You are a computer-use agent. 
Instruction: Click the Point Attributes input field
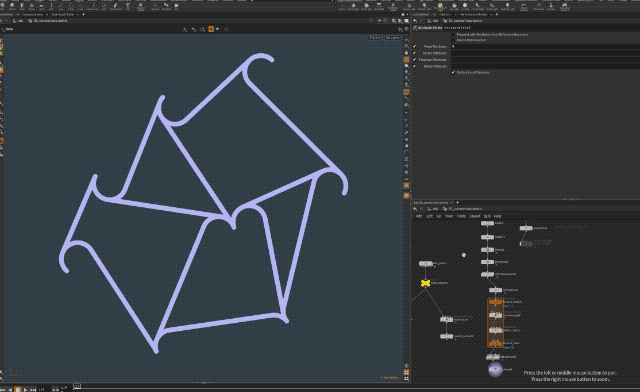pos(545,47)
